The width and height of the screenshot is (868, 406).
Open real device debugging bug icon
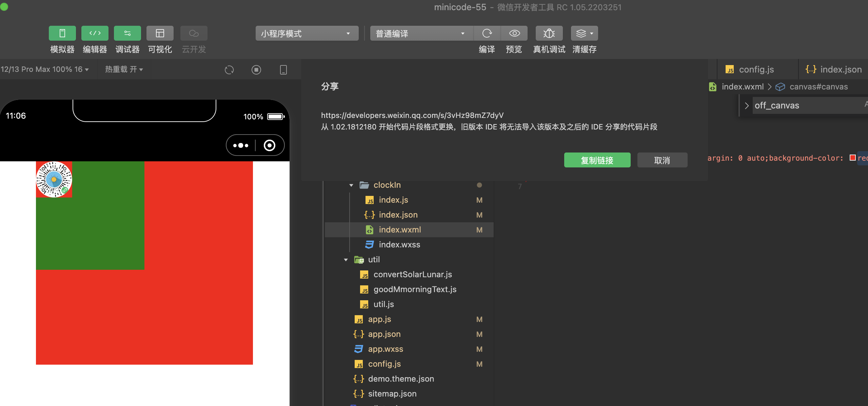(x=549, y=33)
